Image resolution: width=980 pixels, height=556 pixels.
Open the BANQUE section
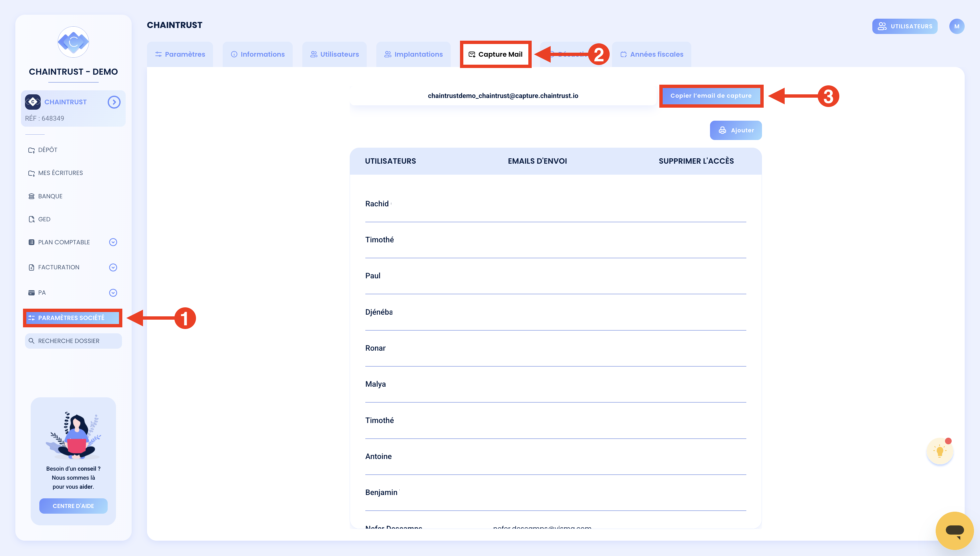tap(50, 196)
